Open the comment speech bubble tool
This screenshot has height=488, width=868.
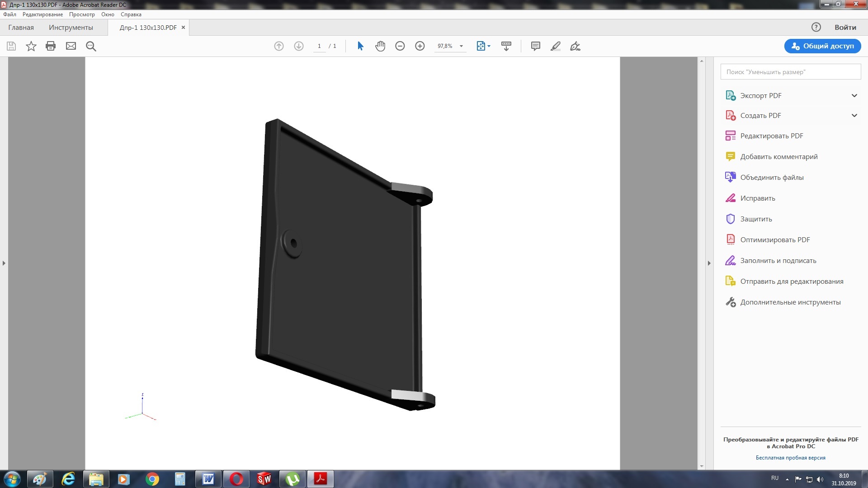pyautogui.click(x=535, y=46)
